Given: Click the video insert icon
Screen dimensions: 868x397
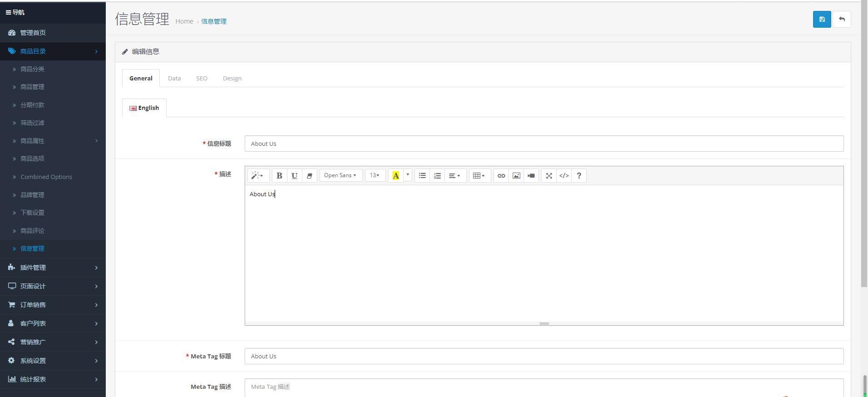Looking at the screenshot, I should coord(531,176).
